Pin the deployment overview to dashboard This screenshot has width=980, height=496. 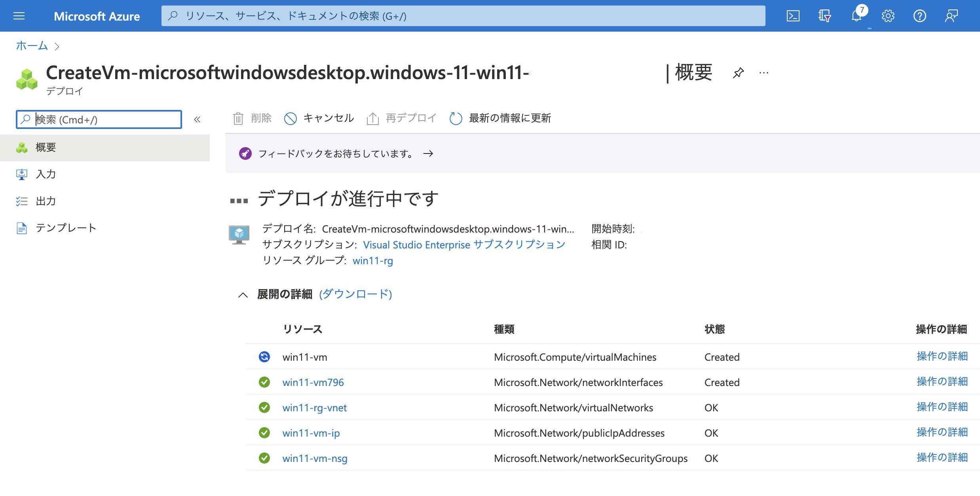[738, 74]
